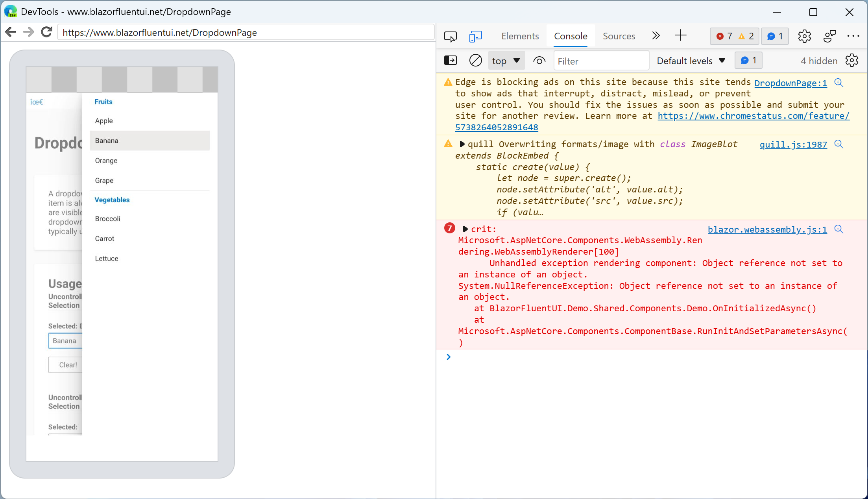868x499 pixels.
Task: Open the chromestatus.com feature link
Action: (x=753, y=116)
